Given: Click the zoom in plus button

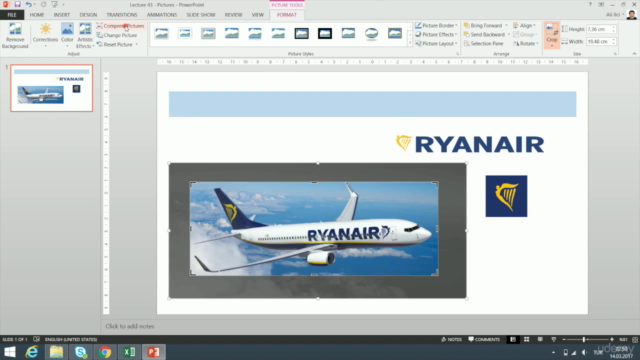Looking at the screenshot, I should click(612, 339).
